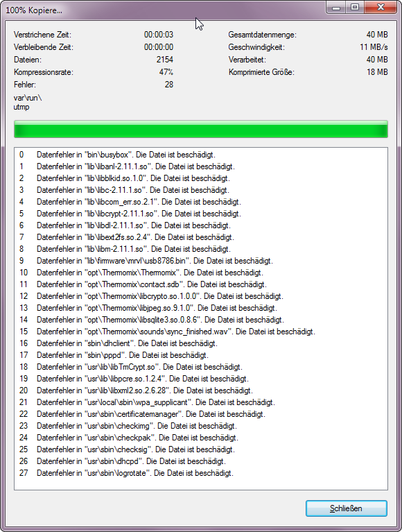Image resolution: width=402 pixels, height=532 pixels.
Task: Select error row "usr\sbin\dhcpd"
Action: click(201, 461)
